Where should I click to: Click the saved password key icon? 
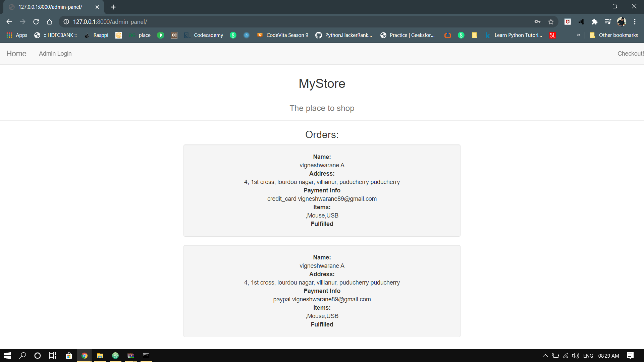tap(537, 21)
